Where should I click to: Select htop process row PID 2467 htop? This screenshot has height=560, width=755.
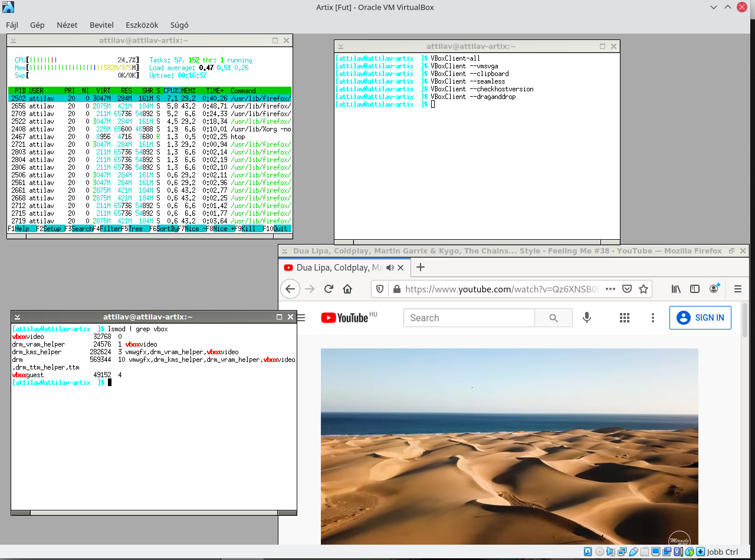pyautogui.click(x=150, y=137)
